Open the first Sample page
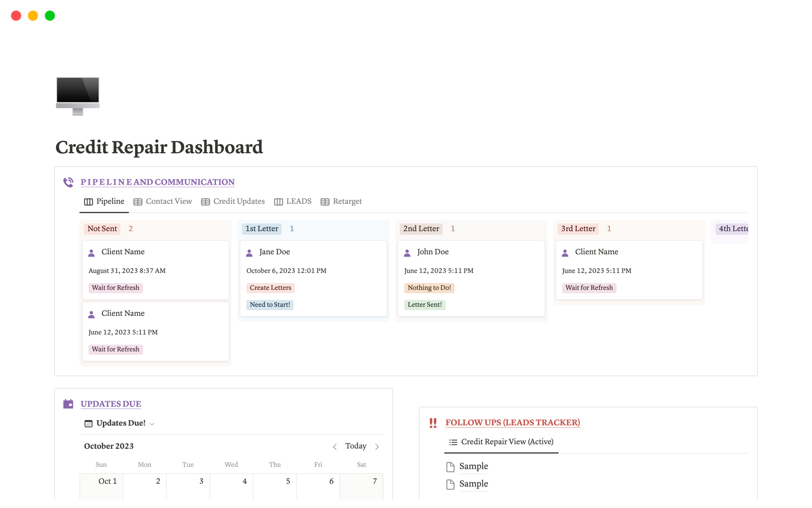Screen dimensions: 812x508 (x=474, y=467)
